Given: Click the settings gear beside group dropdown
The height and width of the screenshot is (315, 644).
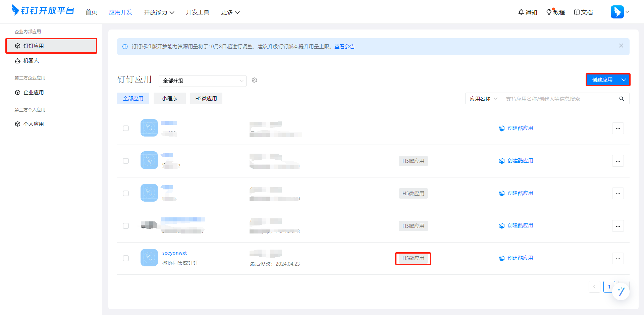Looking at the screenshot, I should (254, 81).
